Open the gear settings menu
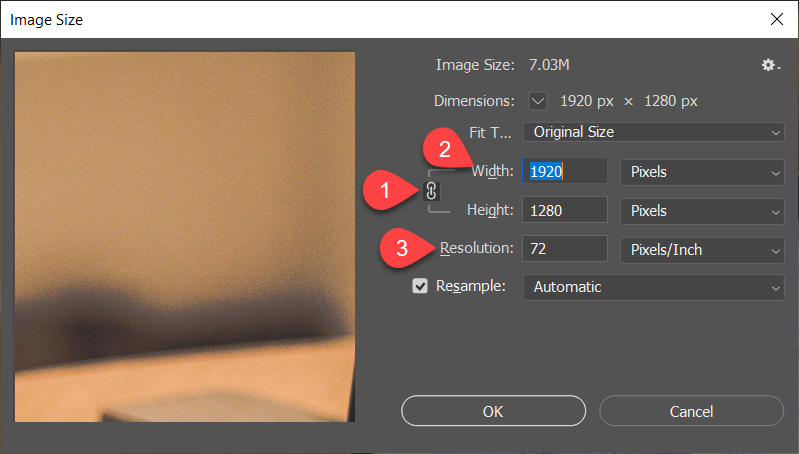This screenshot has width=799, height=454. coord(769,65)
